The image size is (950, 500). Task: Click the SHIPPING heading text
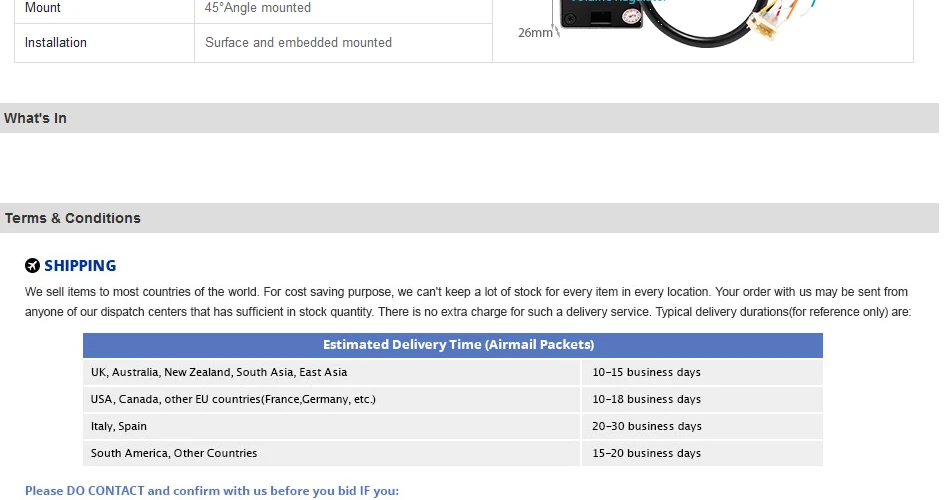point(80,266)
